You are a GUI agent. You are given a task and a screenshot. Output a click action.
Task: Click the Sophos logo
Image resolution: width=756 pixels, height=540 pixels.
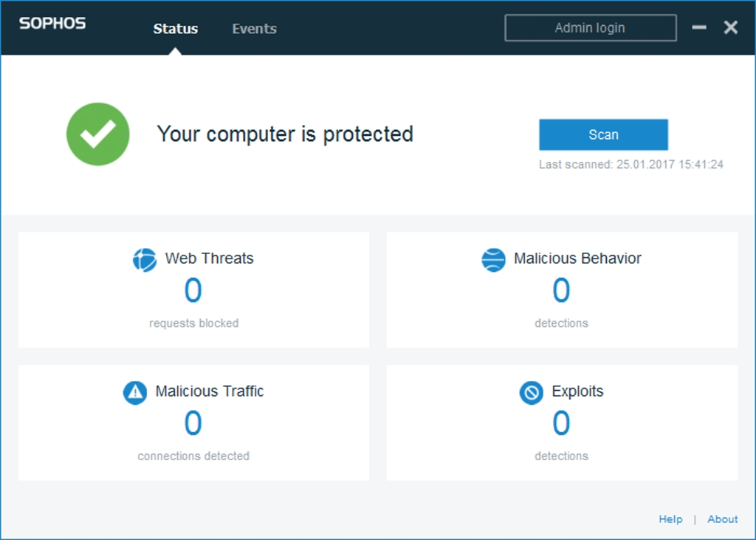[x=52, y=24]
